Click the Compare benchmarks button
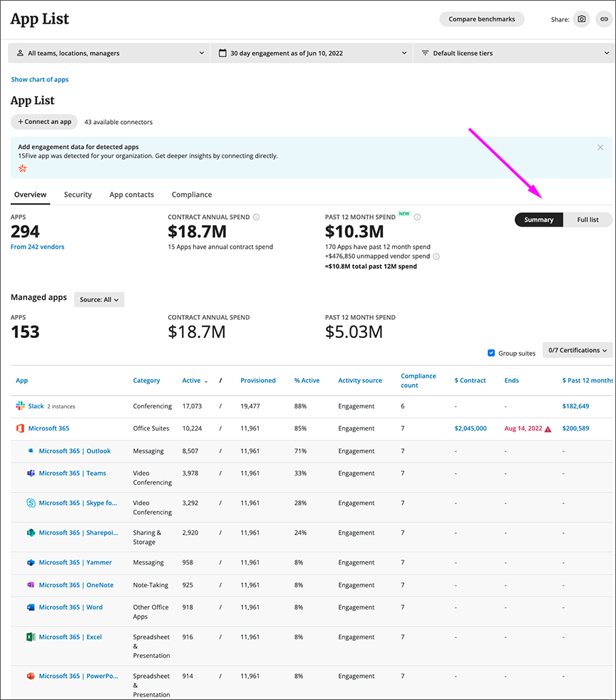This screenshot has width=616, height=700. 481,19
